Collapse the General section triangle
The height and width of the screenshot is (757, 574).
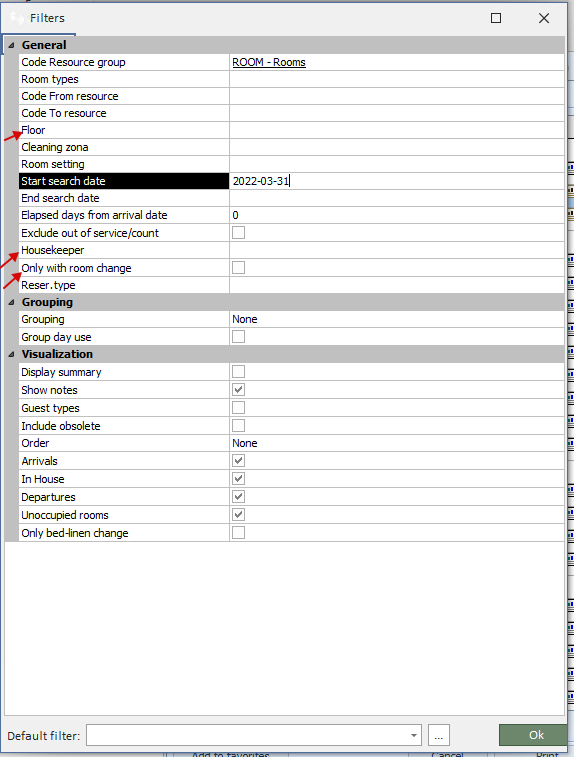point(12,45)
